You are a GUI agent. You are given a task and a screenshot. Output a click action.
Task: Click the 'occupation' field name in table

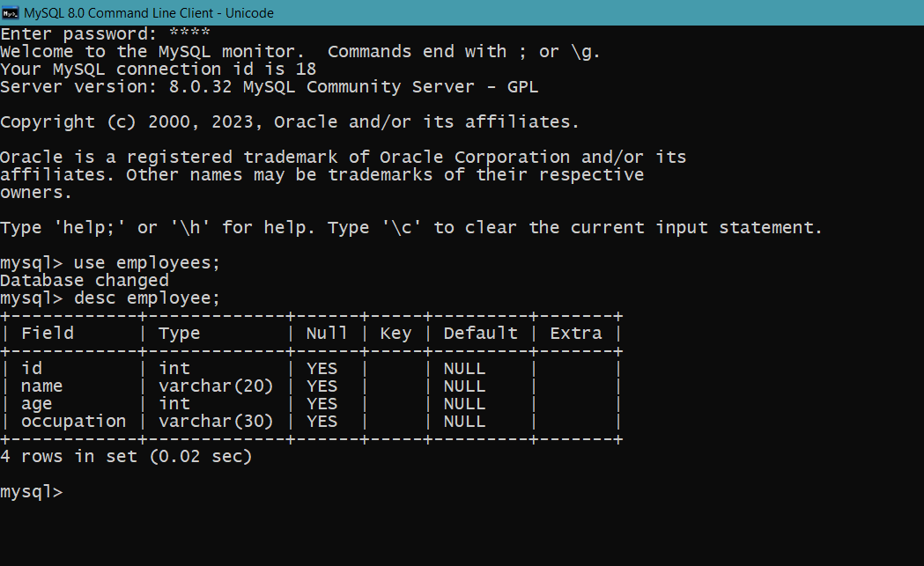74,422
